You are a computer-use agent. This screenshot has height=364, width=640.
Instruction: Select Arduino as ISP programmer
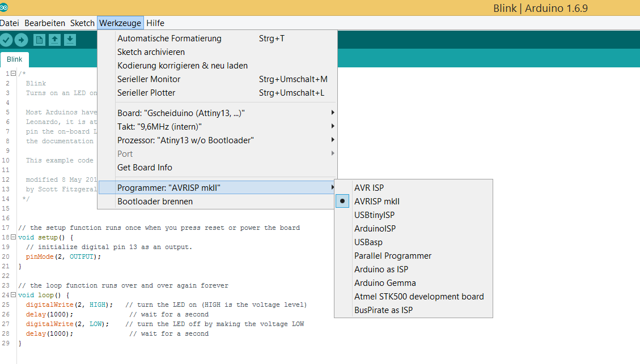coord(413,269)
